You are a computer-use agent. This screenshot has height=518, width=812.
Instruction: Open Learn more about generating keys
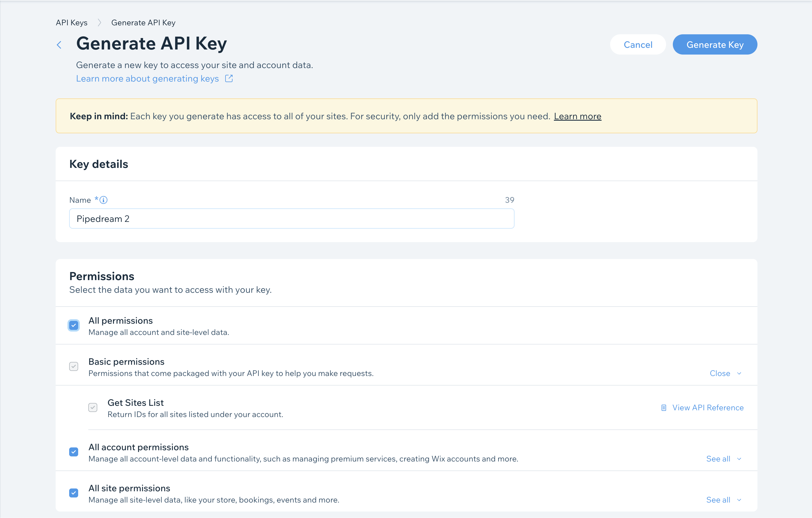pyautogui.click(x=147, y=78)
